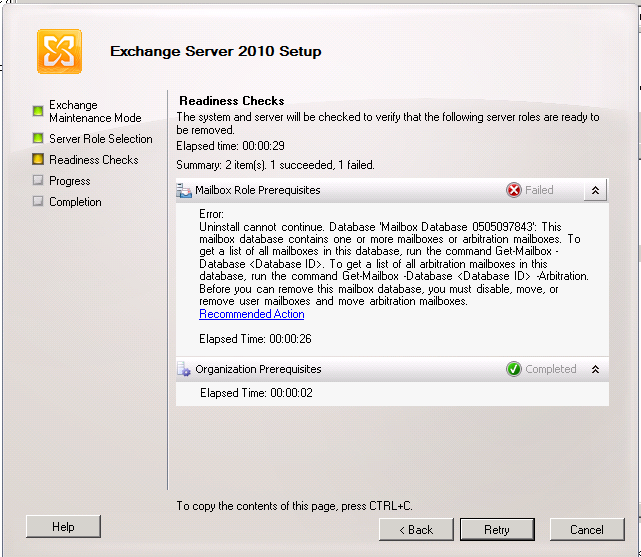
Task: Click the Completed status text
Action: point(551,369)
